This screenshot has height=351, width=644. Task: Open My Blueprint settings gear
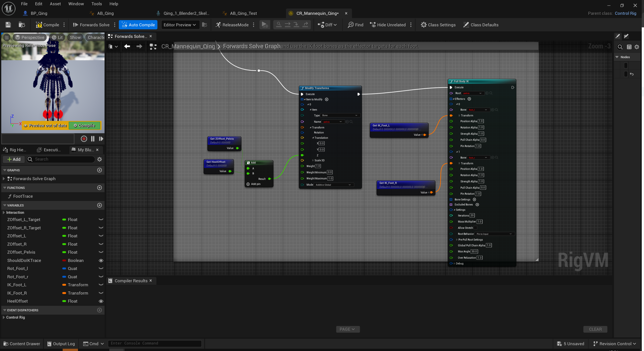click(100, 159)
